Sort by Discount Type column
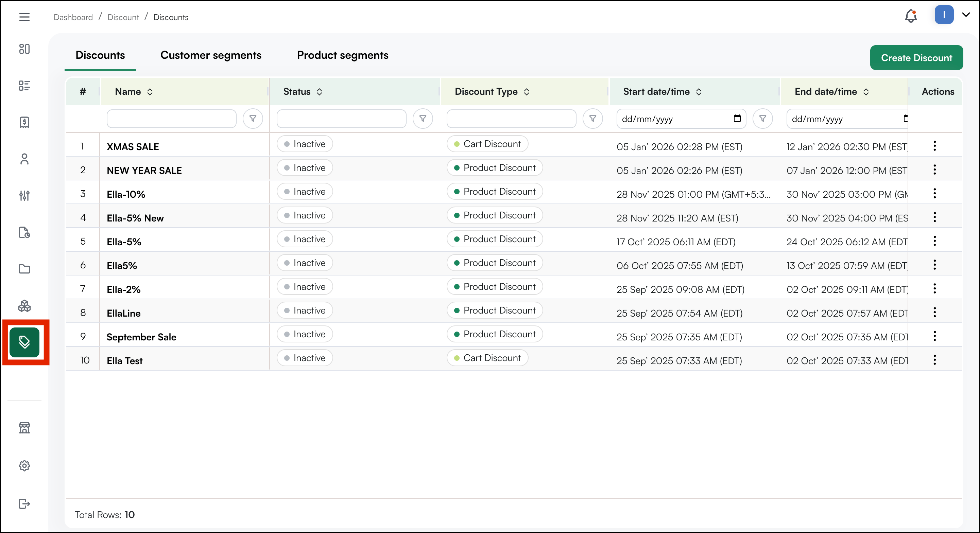Image resolution: width=980 pixels, height=533 pixels. (x=527, y=92)
